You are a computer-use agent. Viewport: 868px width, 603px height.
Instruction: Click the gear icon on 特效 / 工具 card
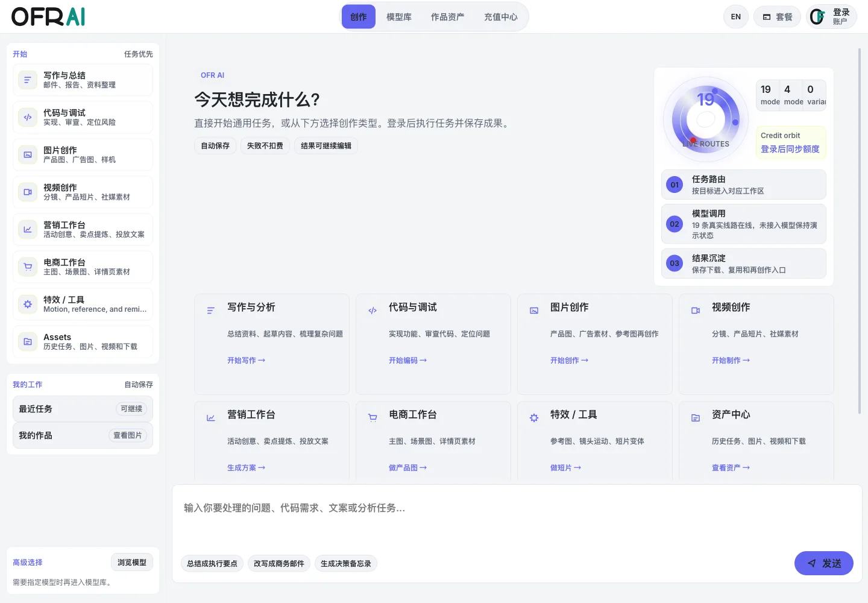tap(534, 418)
